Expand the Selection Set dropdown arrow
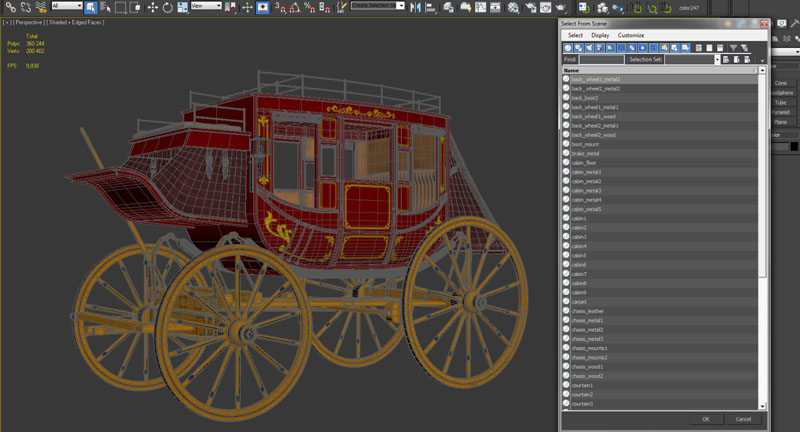800x432 pixels. click(716, 59)
